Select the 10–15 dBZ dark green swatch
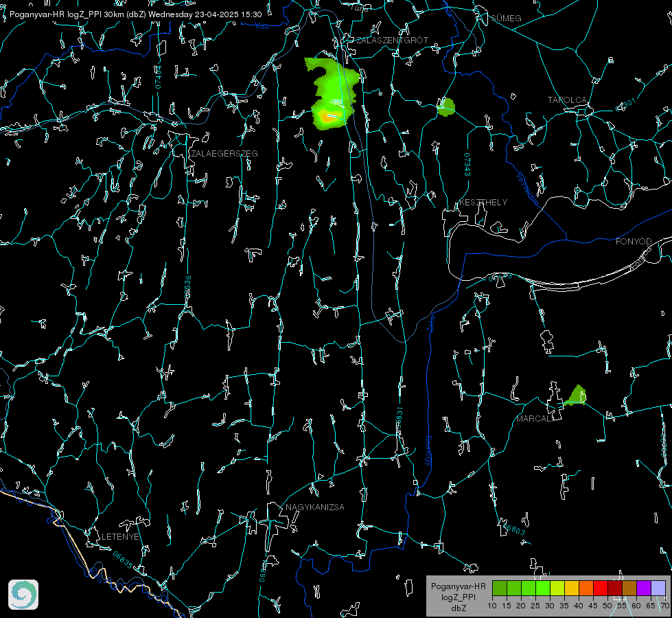Image resolution: width=672 pixels, height=618 pixels. click(x=499, y=588)
